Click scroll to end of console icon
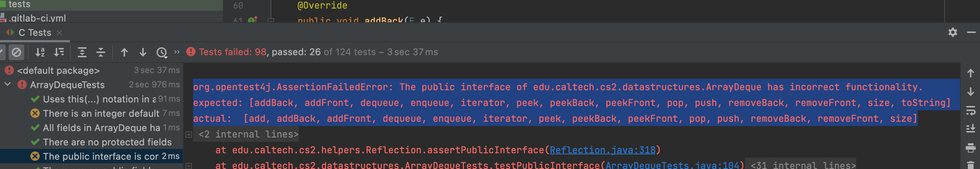Image resolution: width=980 pixels, height=169 pixels. click(x=970, y=129)
